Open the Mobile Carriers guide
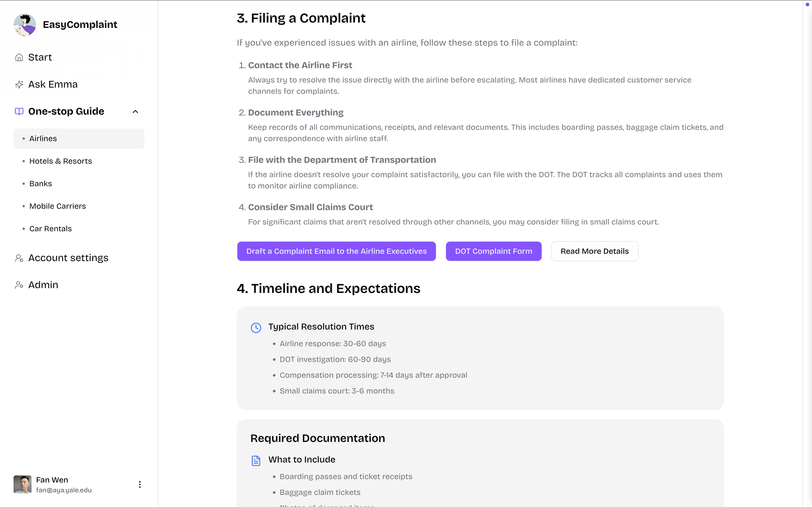812x507 pixels. (58, 206)
